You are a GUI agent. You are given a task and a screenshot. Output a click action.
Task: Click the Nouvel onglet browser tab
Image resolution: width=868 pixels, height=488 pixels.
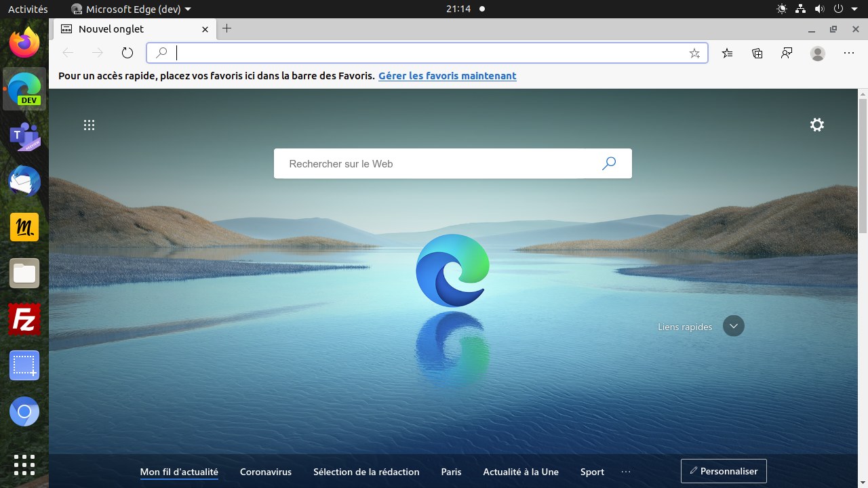pyautogui.click(x=134, y=29)
